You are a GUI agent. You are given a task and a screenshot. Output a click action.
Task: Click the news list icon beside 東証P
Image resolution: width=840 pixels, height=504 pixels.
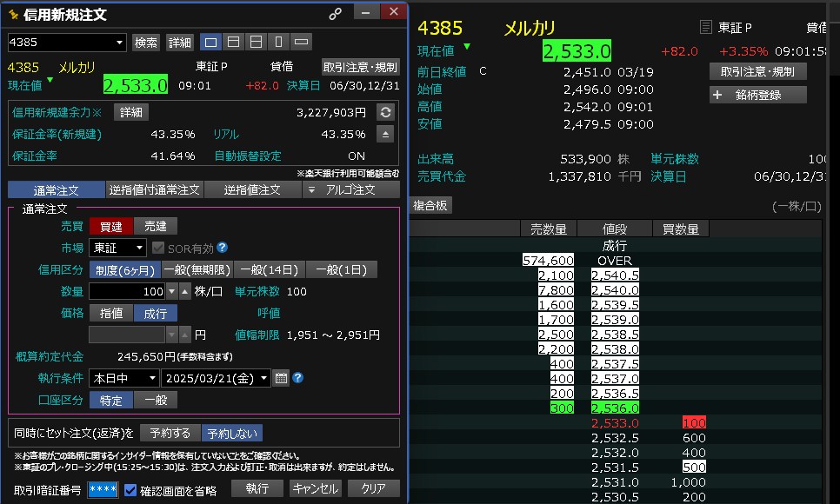(x=705, y=27)
